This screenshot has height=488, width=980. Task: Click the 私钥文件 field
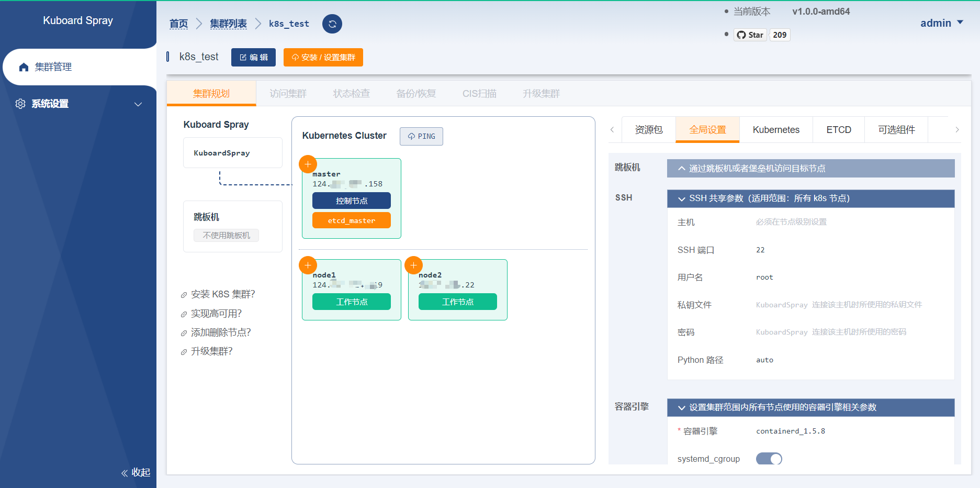tap(839, 305)
